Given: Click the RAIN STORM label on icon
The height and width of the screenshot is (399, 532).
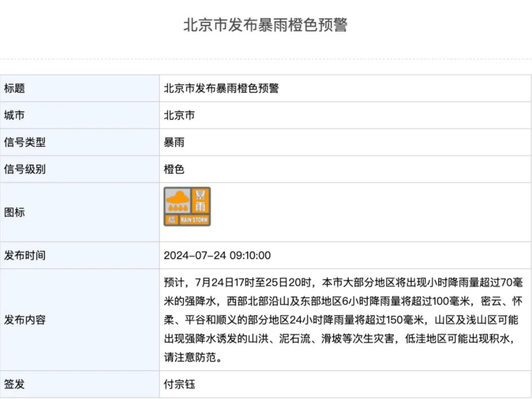Looking at the screenshot, I should click(194, 220).
